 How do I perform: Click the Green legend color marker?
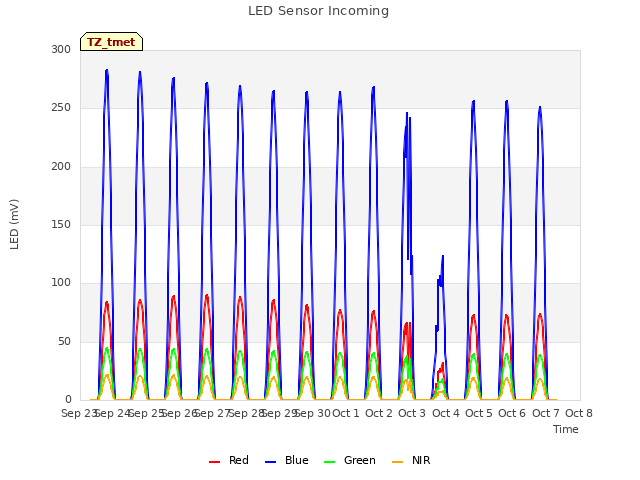[329, 462]
